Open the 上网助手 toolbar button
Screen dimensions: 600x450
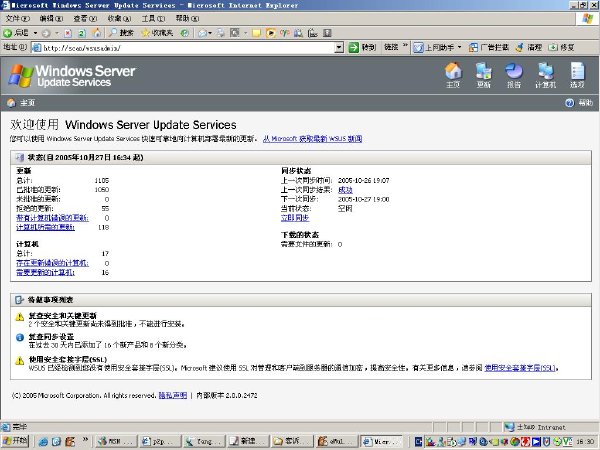(x=434, y=47)
